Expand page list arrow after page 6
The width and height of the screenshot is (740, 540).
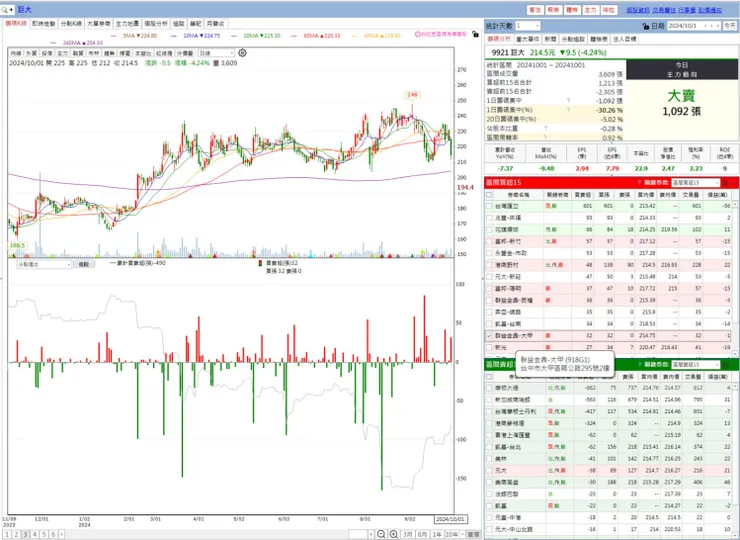61,534
